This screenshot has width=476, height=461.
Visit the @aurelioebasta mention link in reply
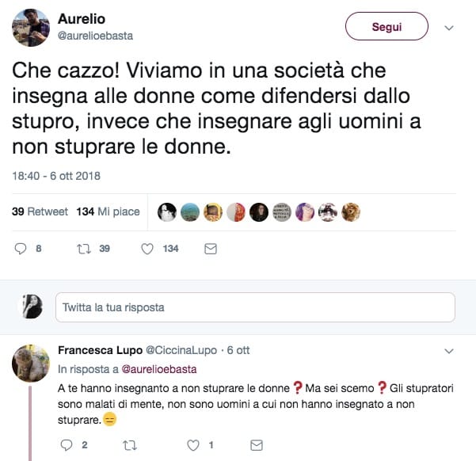coord(160,368)
